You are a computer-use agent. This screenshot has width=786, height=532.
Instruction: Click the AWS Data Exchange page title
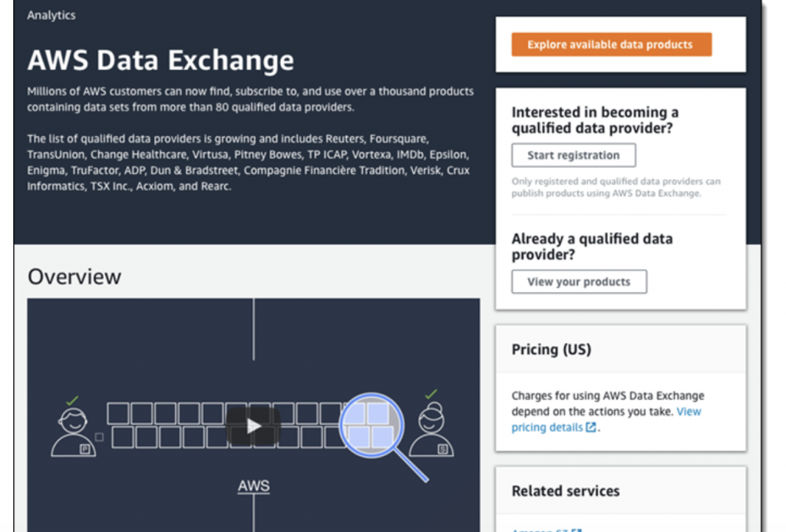160,60
